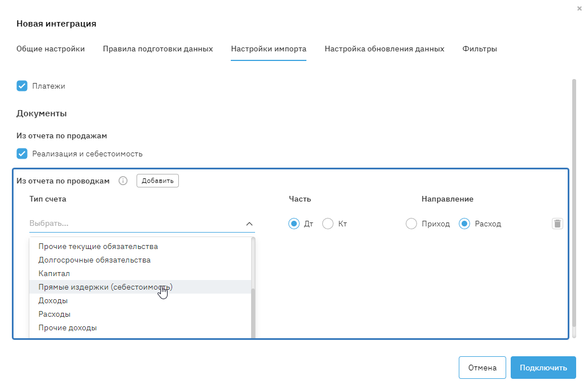
Task: Select the "Кт" radio button
Action: pos(328,224)
